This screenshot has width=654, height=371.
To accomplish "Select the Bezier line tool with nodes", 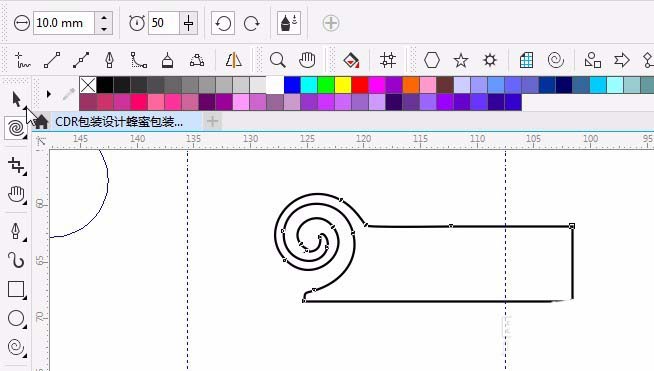I will (x=81, y=60).
